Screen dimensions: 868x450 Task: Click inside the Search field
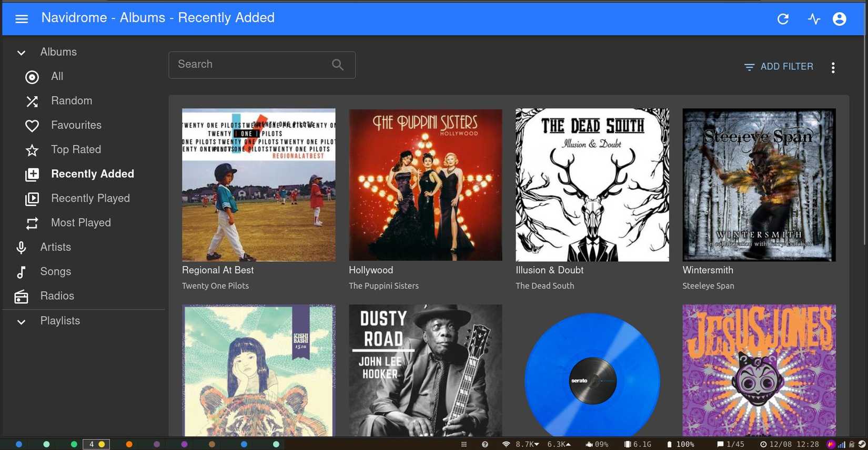262,65
